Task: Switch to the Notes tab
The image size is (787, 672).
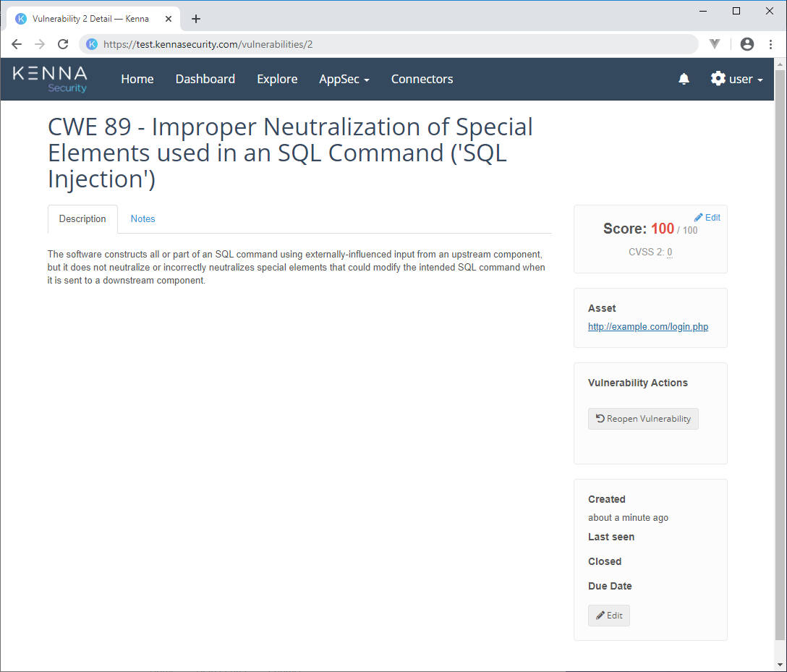Action: [142, 218]
